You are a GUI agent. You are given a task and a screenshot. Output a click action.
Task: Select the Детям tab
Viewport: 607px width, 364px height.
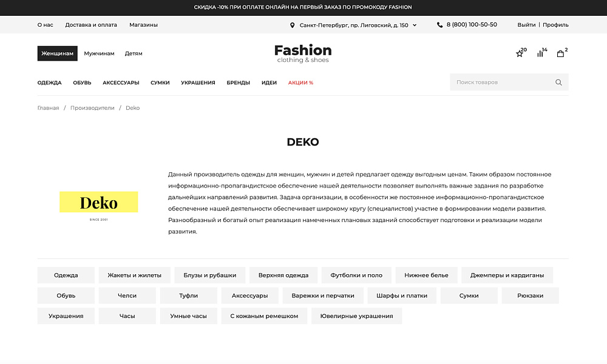pos(134,53)
